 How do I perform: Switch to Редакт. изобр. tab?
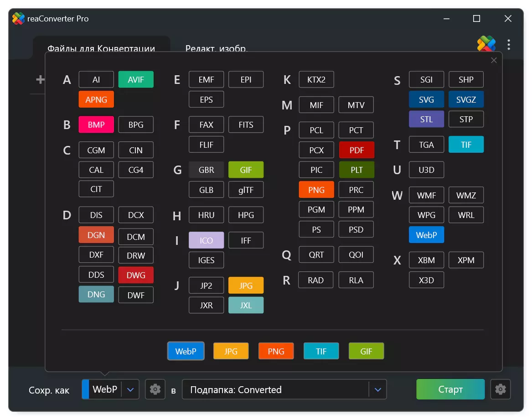(x=216, y=48)
